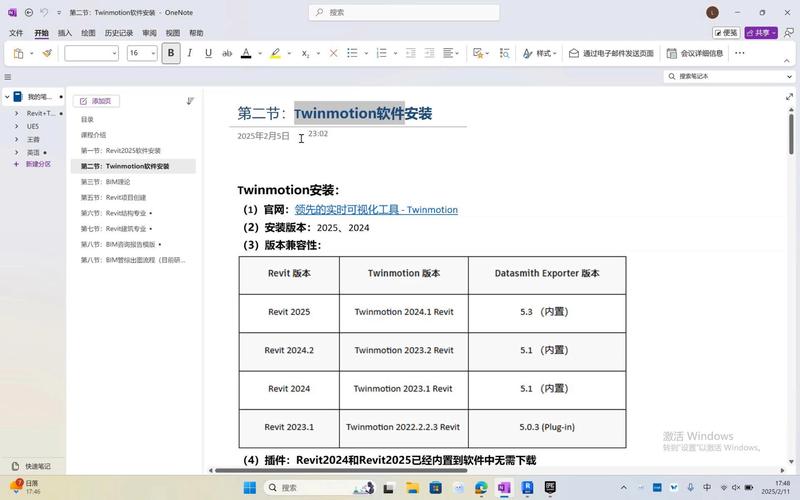This screenshot has height=500, width=800.
Task: Increase indent of the paragraph
Action: pyautogui.click(x=430, y=53)
